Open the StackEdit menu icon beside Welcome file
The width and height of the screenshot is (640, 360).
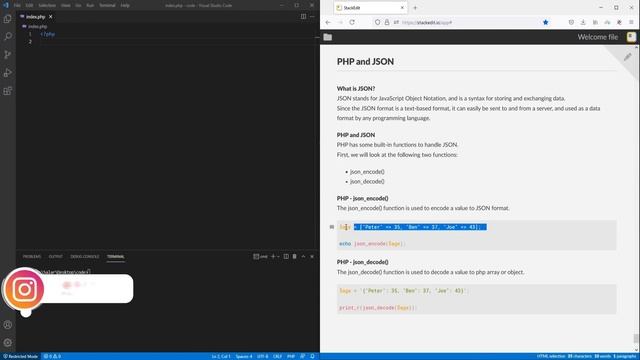tap(631, 37)
